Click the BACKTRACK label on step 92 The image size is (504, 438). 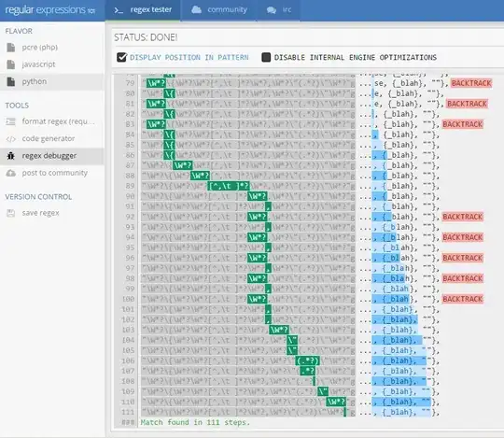pos(463,217)
